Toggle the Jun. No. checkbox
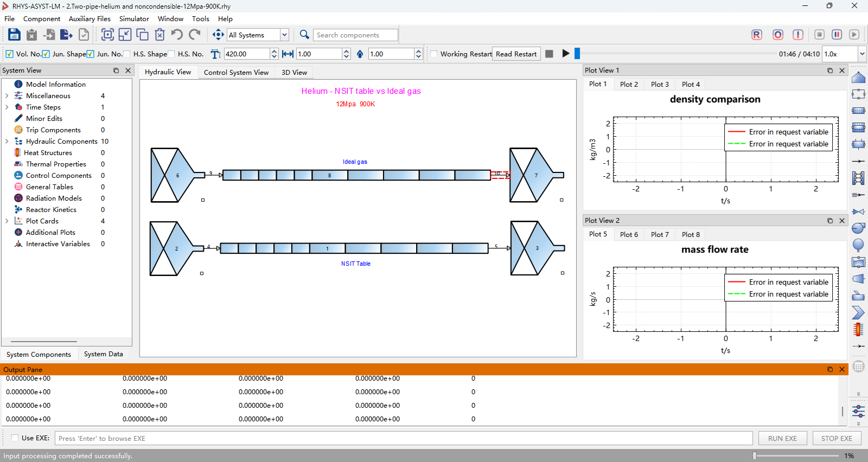 click(90, 54)
